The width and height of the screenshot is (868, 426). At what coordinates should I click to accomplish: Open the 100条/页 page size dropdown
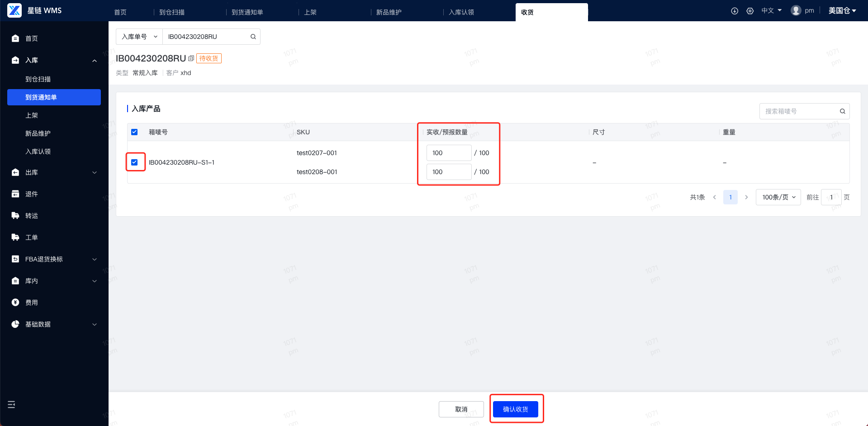coord(778,197)
